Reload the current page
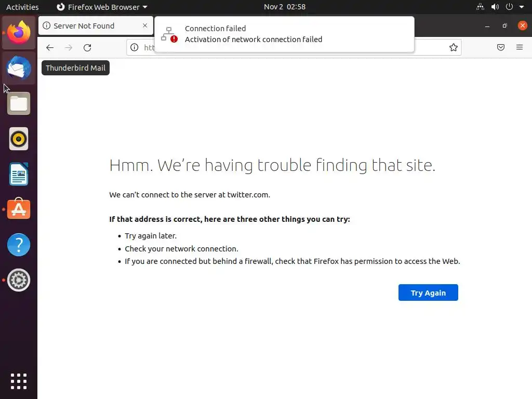532x399 pixels. pos(87,47)
